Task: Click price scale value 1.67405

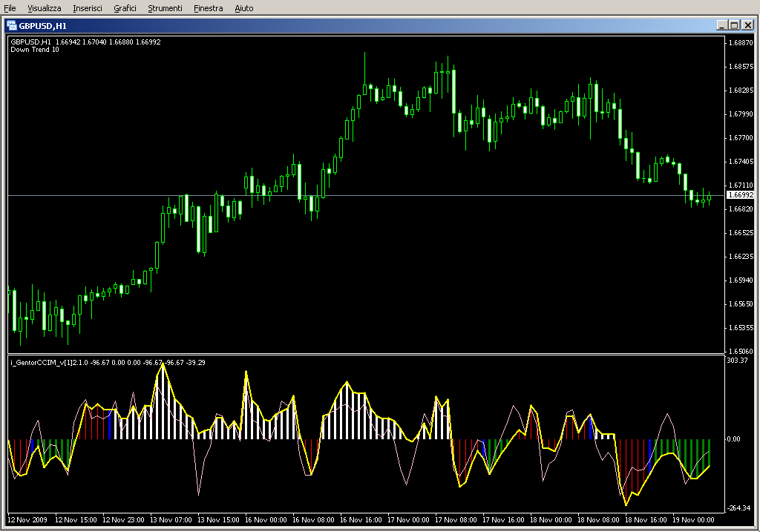Action: [741, 161]
